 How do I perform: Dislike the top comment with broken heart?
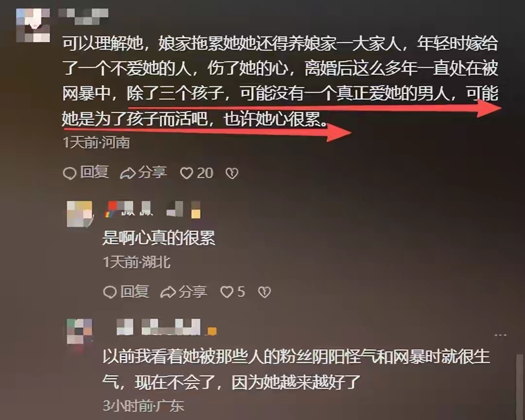pyautogui.click(x=232, y=173)
